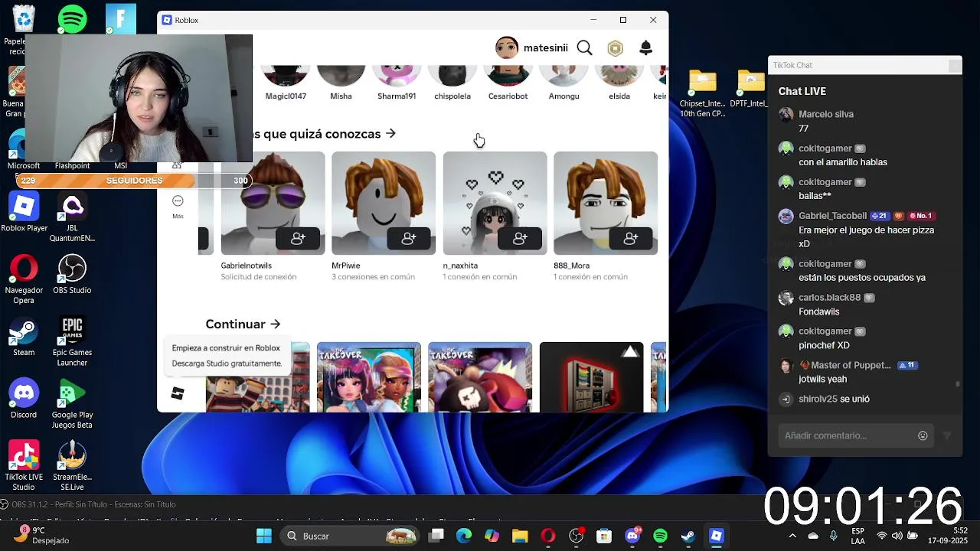980x551 pixels.
Task: Open File Explorer from the taskbar
Action: coord(520,536)
